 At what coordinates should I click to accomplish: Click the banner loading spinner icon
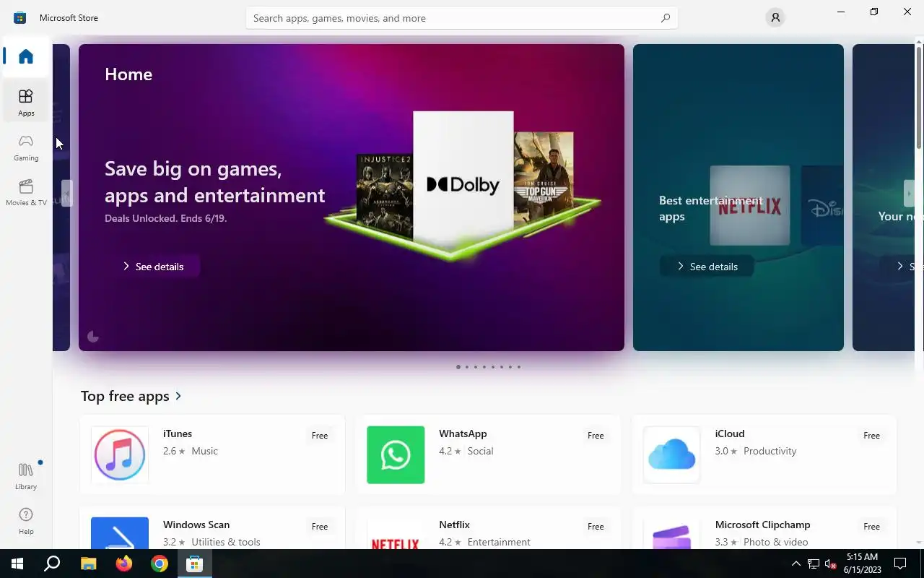pos(92,337)
